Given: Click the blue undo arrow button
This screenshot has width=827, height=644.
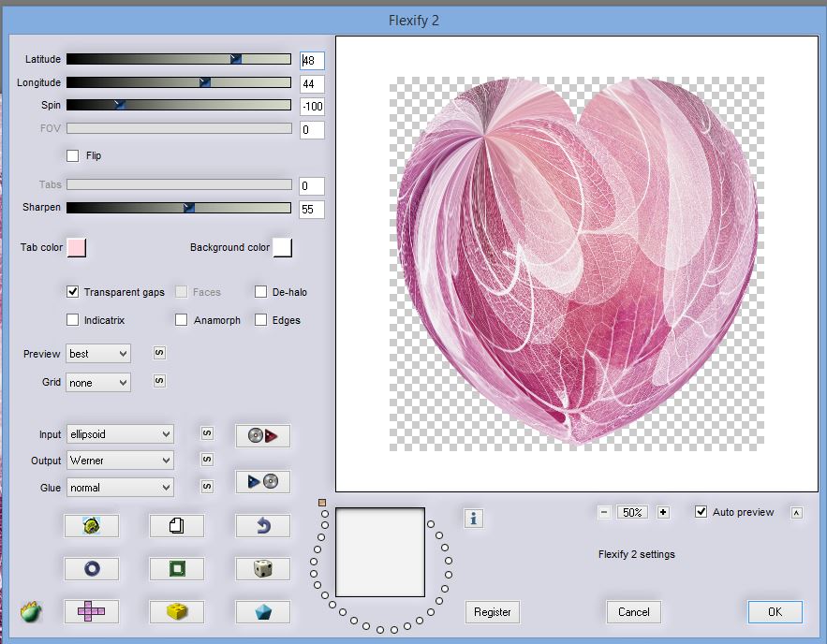Looking at the screenshot, I should 262,526.
